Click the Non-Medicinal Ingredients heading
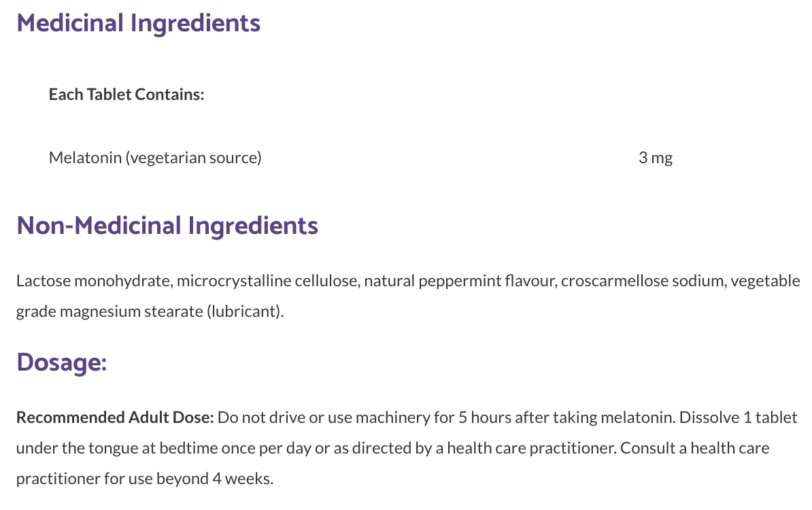 coord(167,226)
